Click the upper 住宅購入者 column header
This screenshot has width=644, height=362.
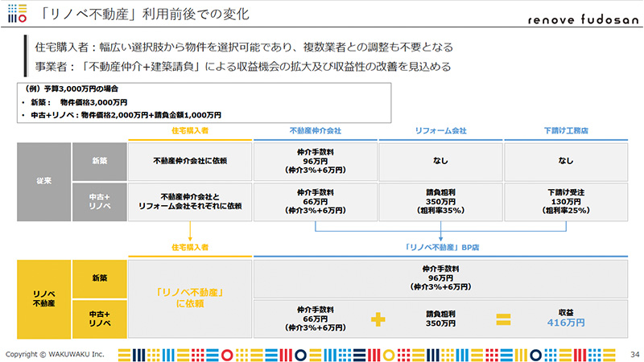point(190,130)
